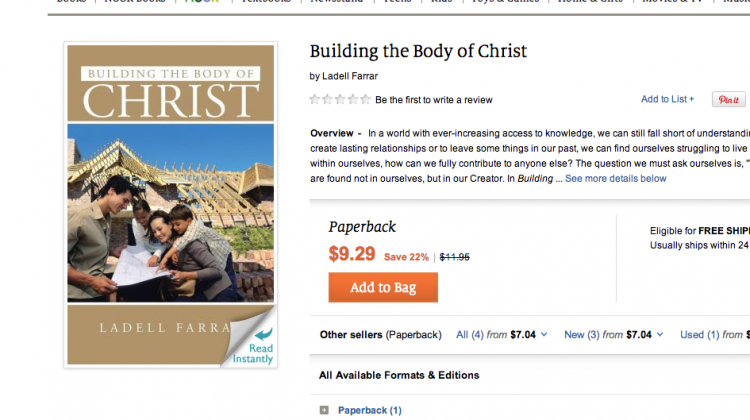Click the Save 22% label

click(x=406, y=257)
